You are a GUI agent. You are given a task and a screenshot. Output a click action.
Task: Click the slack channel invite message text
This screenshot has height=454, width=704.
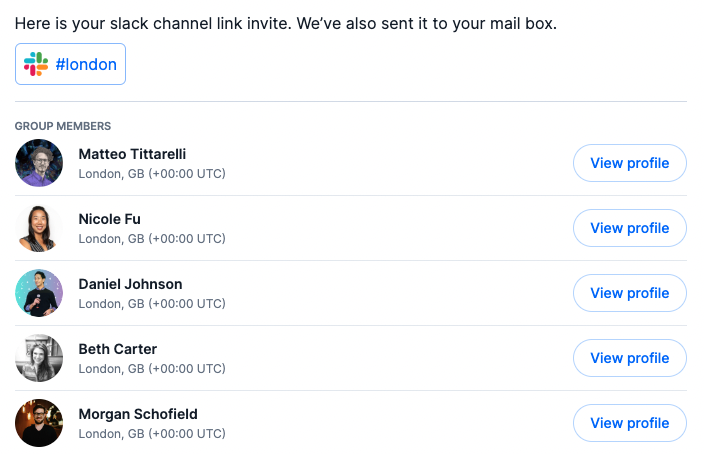click(286, 23)
